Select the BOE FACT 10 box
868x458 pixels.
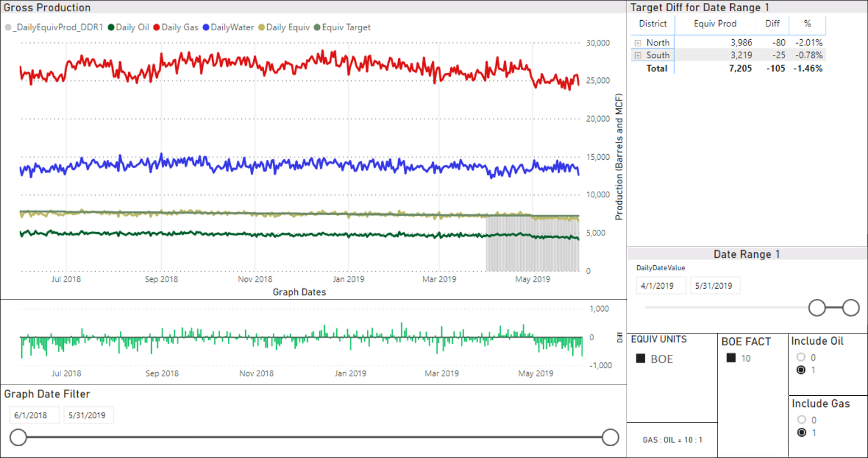(x=731, y=358)
